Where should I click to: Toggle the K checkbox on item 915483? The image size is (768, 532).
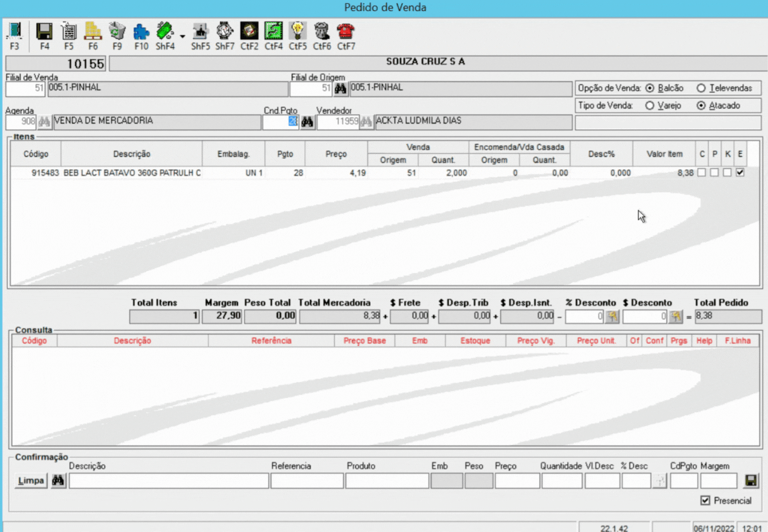727,172
